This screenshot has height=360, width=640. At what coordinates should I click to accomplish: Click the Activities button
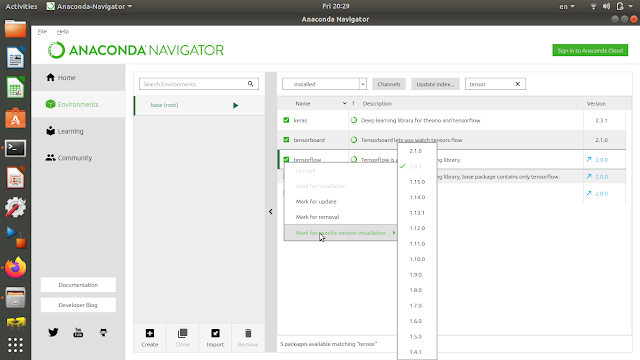21,6
